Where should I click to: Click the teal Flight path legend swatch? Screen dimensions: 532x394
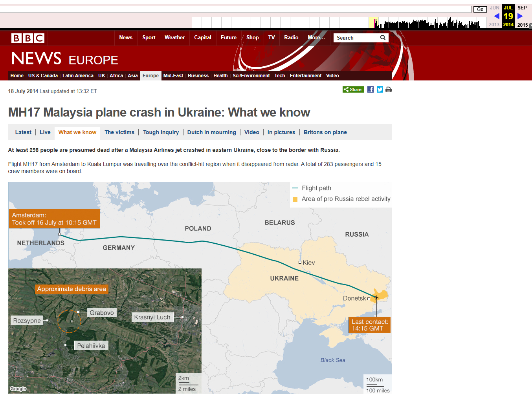[295, 188]
